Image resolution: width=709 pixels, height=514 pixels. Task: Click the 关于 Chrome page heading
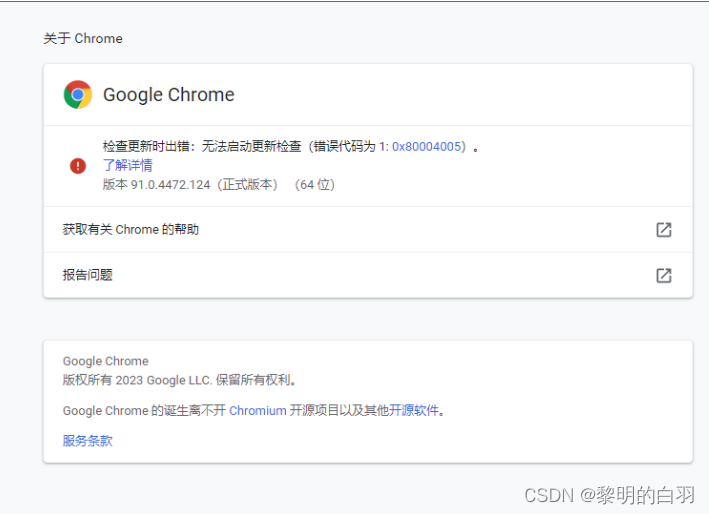tap(83, 38)
